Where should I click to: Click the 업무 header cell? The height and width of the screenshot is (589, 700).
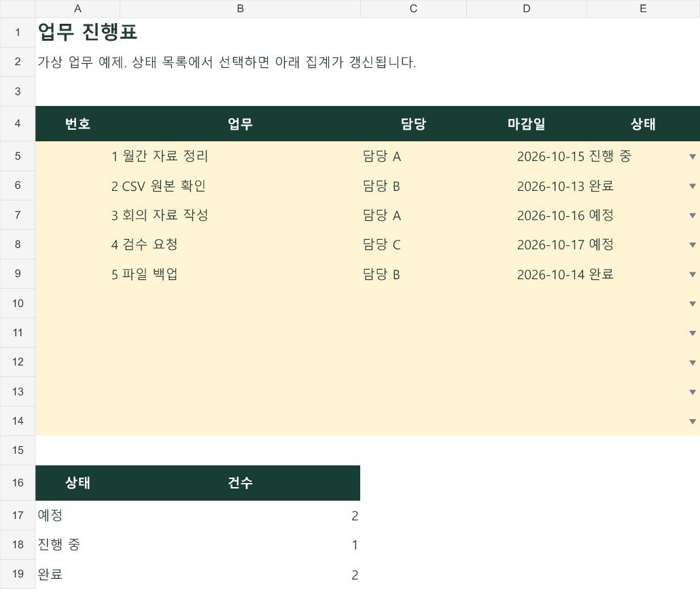pyautogui.click(x=240, y=124)
